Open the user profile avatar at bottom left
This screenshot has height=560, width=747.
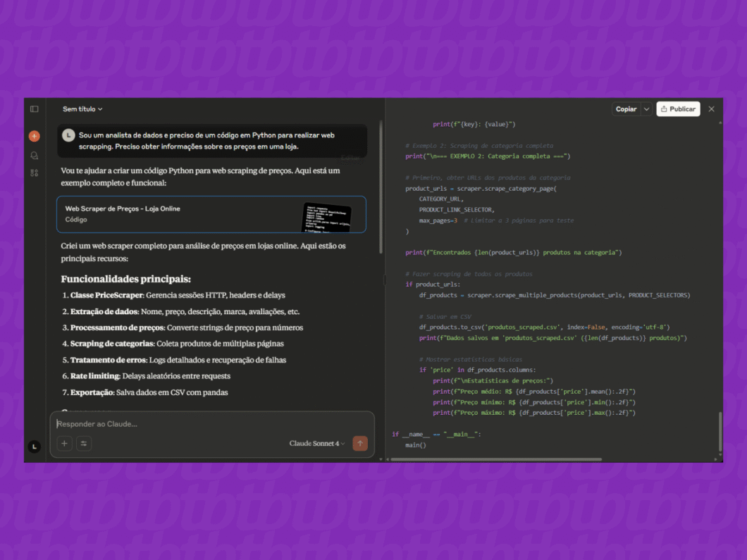tap(34, 447)
